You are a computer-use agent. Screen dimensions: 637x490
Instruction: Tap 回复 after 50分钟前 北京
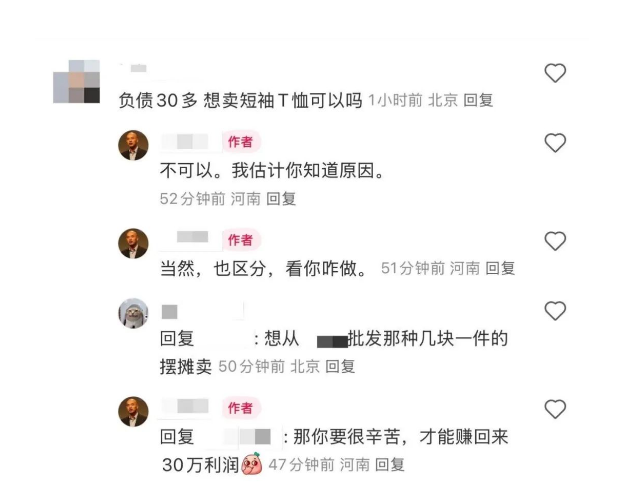pos(340,366)
